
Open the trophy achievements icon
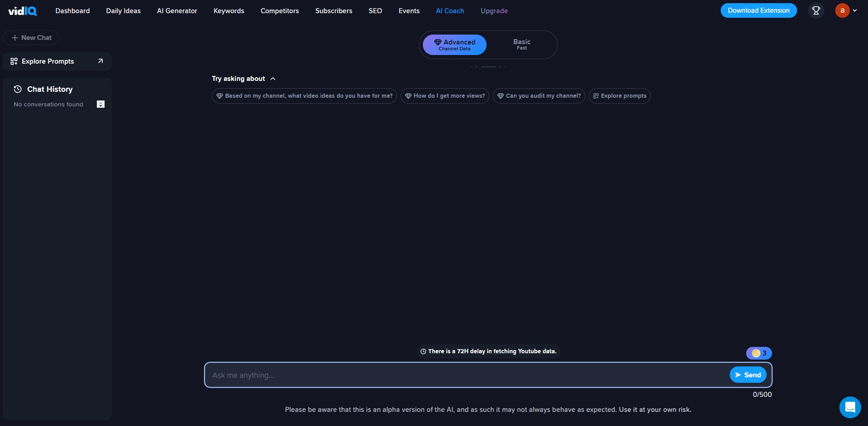point(816,10)
